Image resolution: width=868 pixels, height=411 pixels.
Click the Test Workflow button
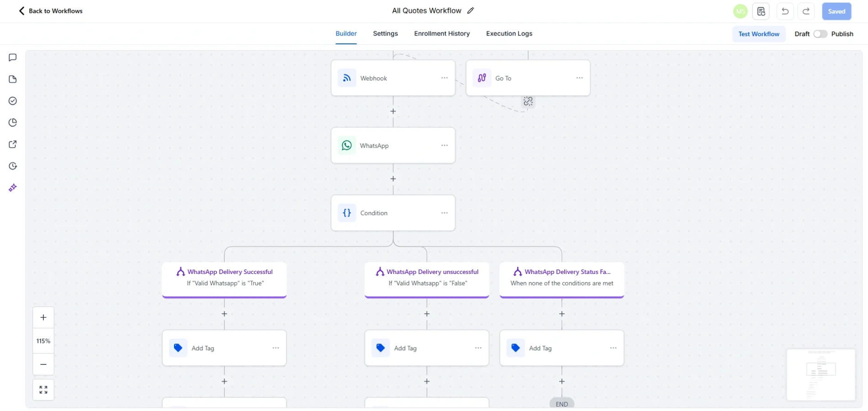coord(759,34)
